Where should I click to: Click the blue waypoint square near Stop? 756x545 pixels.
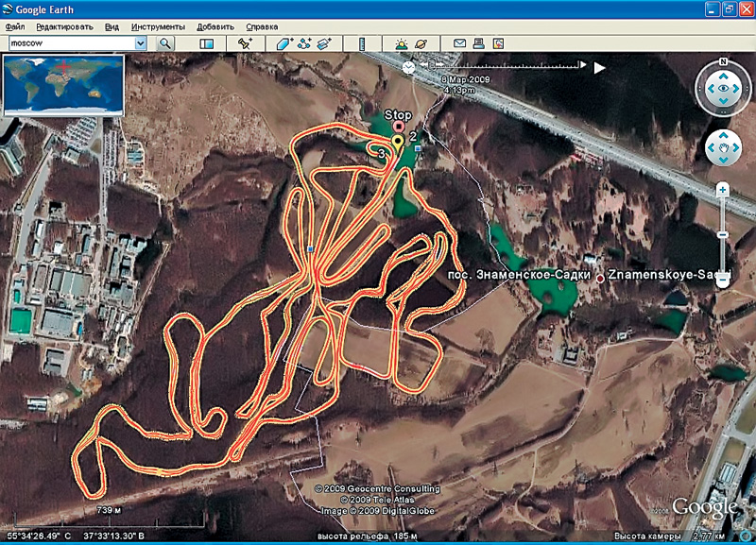tap(418, 149)
